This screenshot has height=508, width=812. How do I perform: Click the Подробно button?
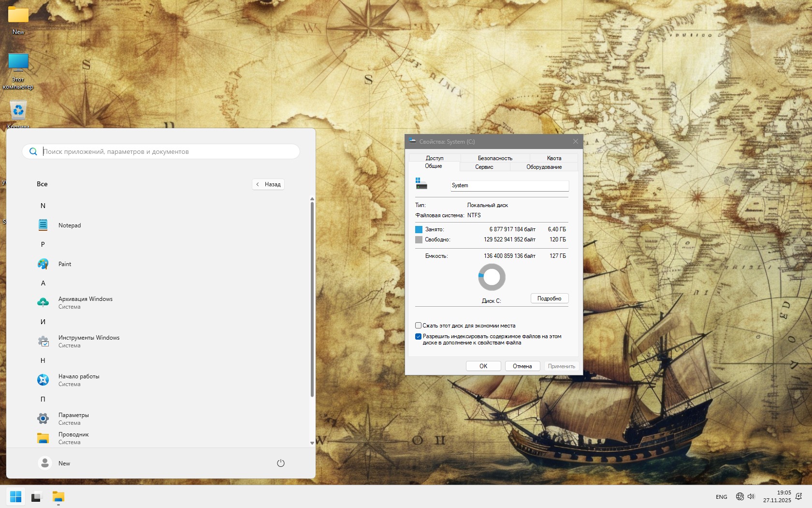coord(549,299)
